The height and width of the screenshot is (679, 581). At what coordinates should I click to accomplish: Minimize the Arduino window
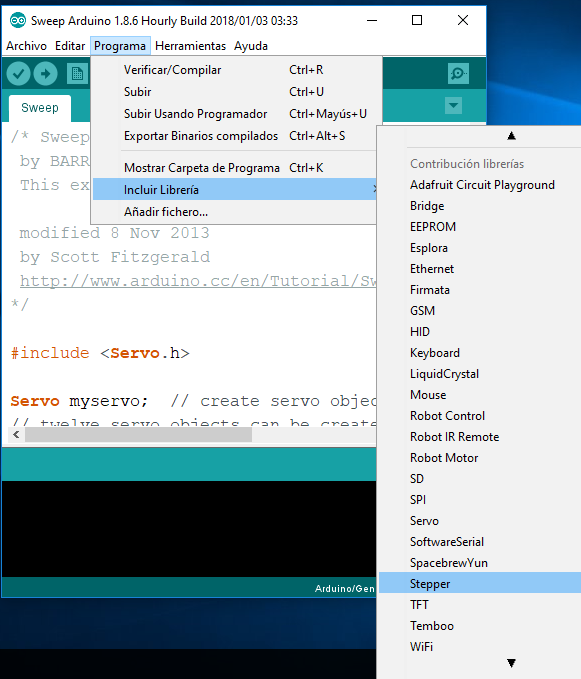point(372,20)
